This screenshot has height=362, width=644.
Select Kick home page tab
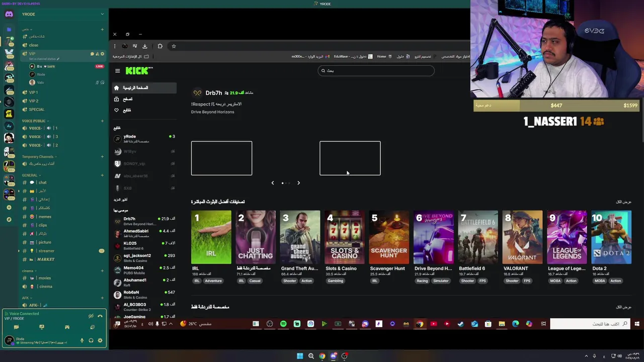point(144,88)
